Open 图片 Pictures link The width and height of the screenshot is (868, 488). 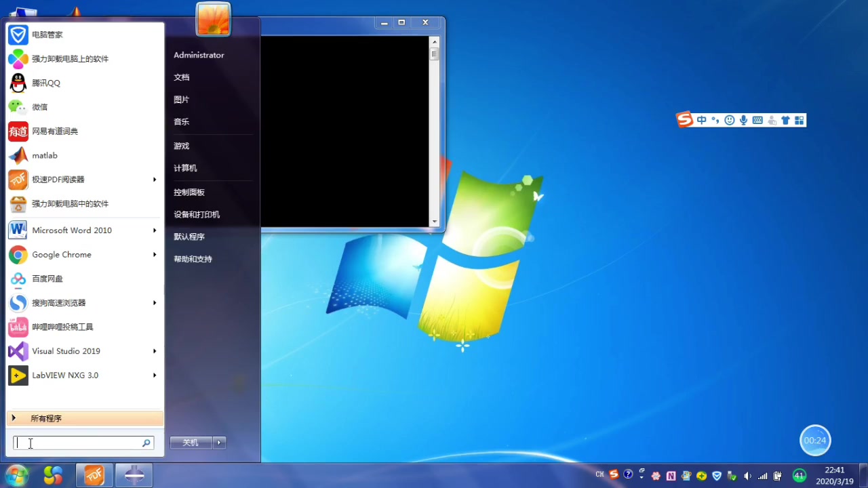[x=182, y=100]
